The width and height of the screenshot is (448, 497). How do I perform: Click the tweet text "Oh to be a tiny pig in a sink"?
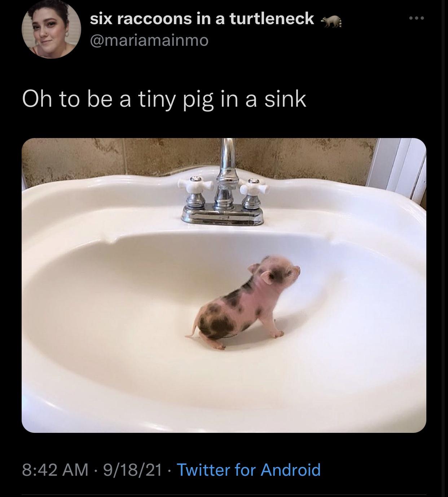tap(164, 99)
